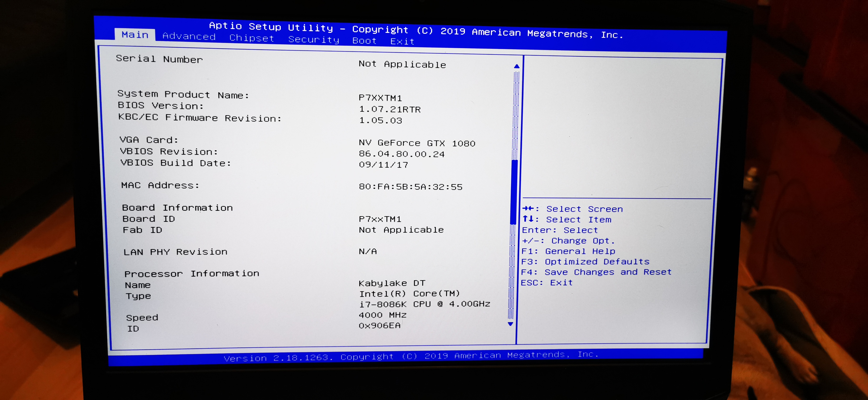Screen dimensions: 868x400
Task: Select the Processor Information heading
Action: (192, 274)
